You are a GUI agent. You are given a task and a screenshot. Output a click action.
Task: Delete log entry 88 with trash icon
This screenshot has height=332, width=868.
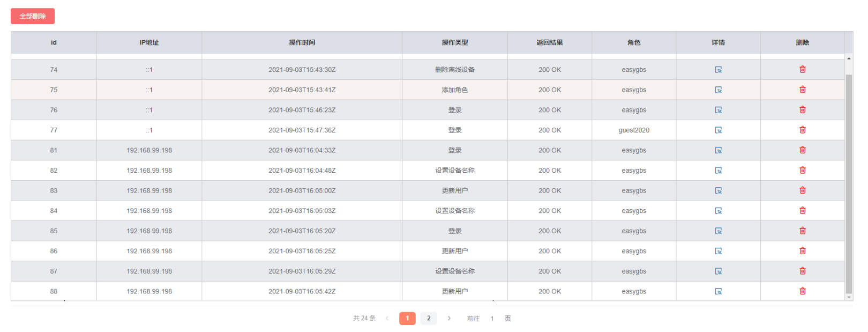coord(802,291)
